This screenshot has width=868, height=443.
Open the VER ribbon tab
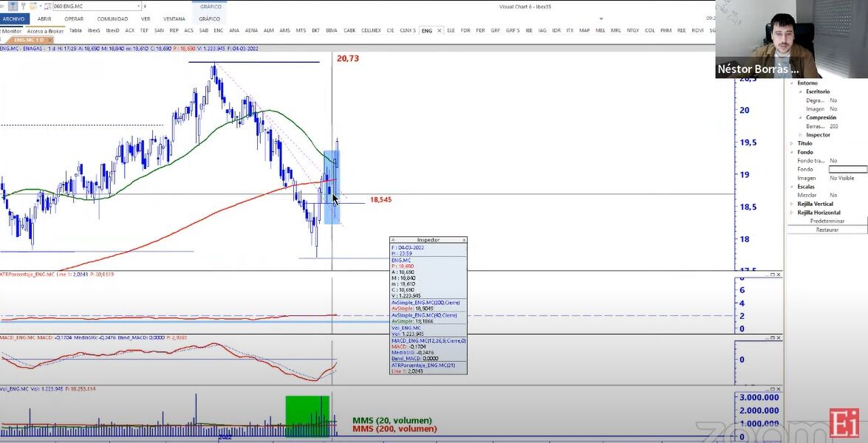point(146,18)
